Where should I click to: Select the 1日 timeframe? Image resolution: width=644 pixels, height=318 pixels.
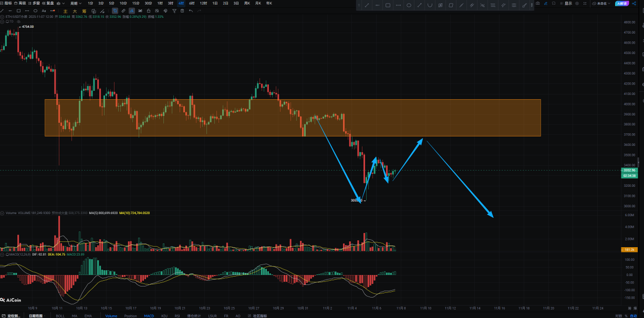215,3
